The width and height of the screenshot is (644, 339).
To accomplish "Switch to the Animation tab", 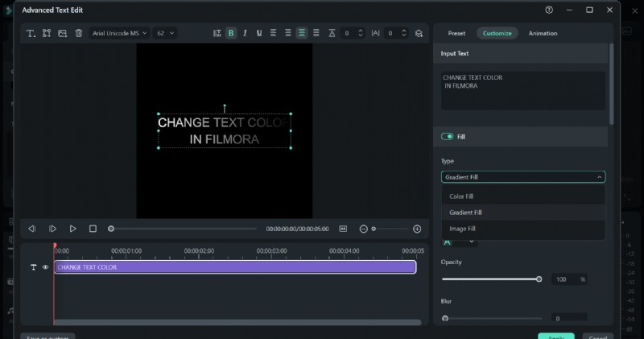I will point(543,33).
